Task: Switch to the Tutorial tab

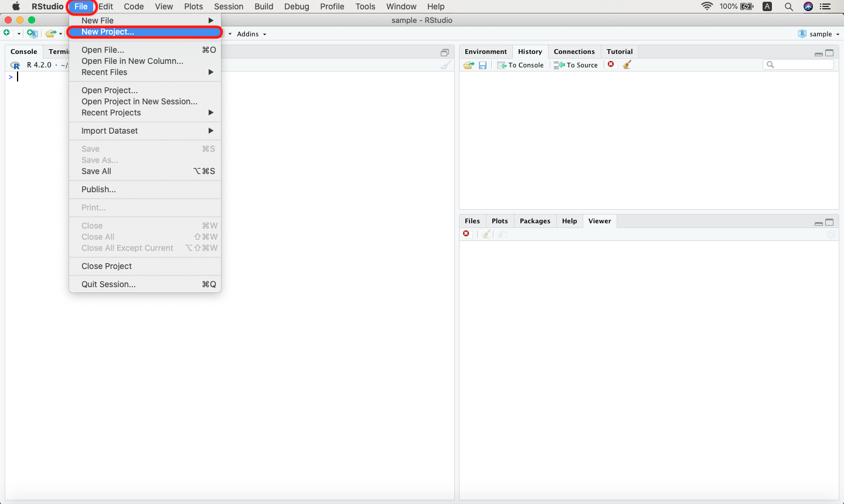Action: pos(620,52)
